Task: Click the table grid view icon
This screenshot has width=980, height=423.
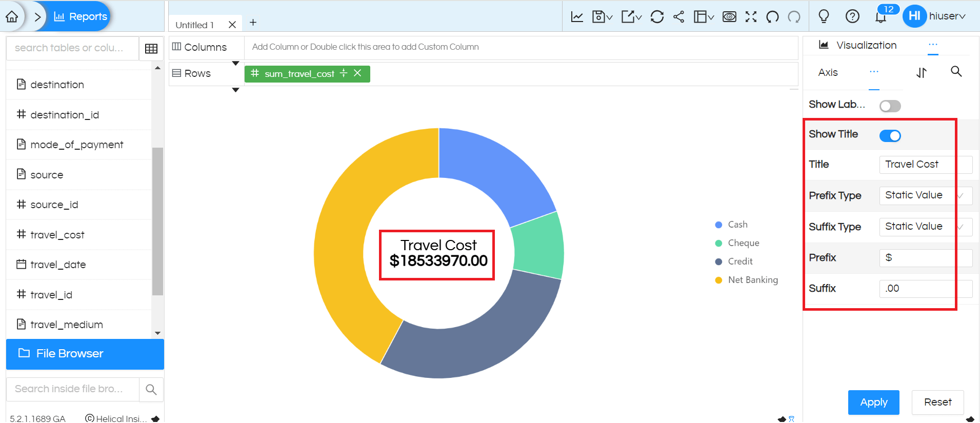Action: click(151, 48)
